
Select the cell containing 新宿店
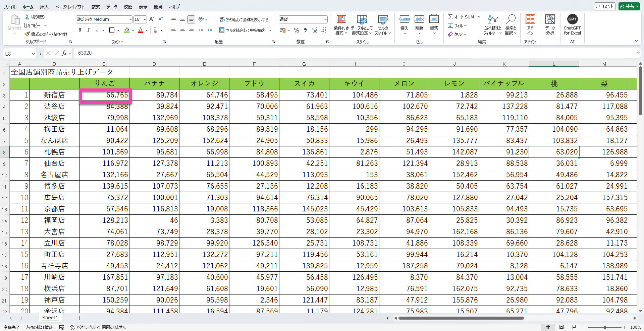54,95
